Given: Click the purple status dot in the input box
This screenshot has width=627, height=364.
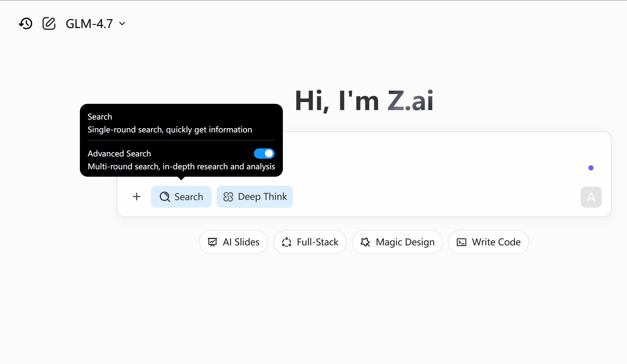Looking at the screenshot, I should [x=591, y=168].
